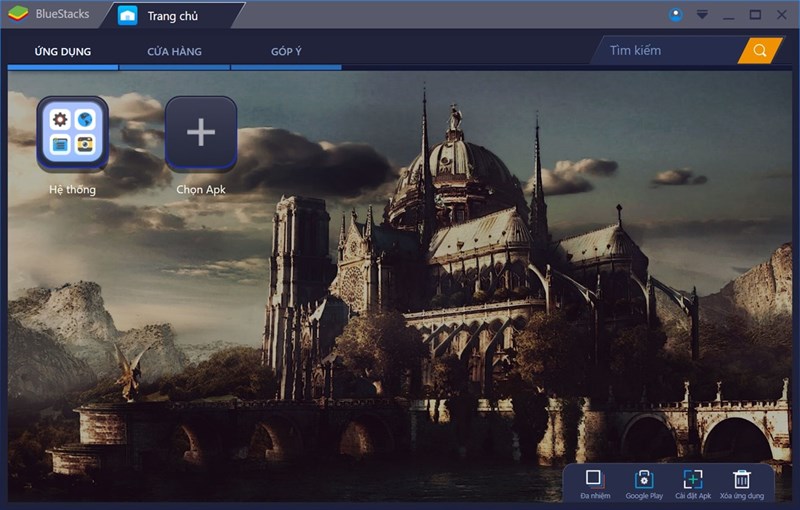This screenshot has height=510, width=800.
Task: Close the BlueStacks window
Action: 782,15
